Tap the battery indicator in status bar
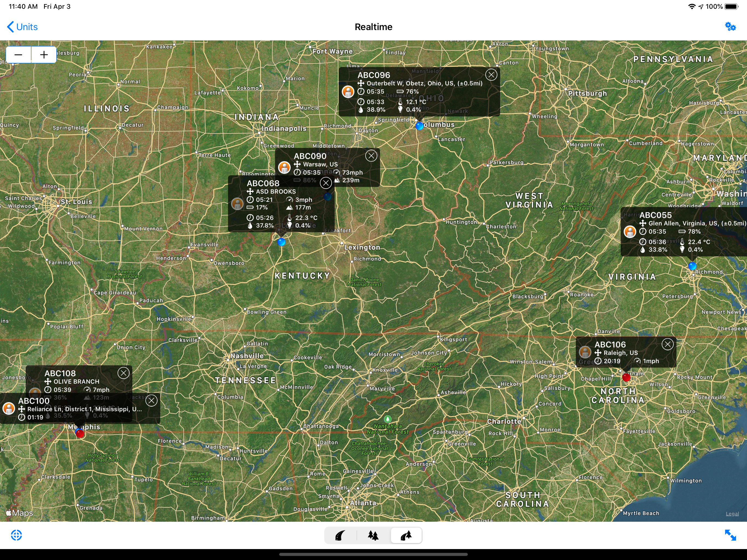Screen dimensions: 747x560 tap(731, 6)
